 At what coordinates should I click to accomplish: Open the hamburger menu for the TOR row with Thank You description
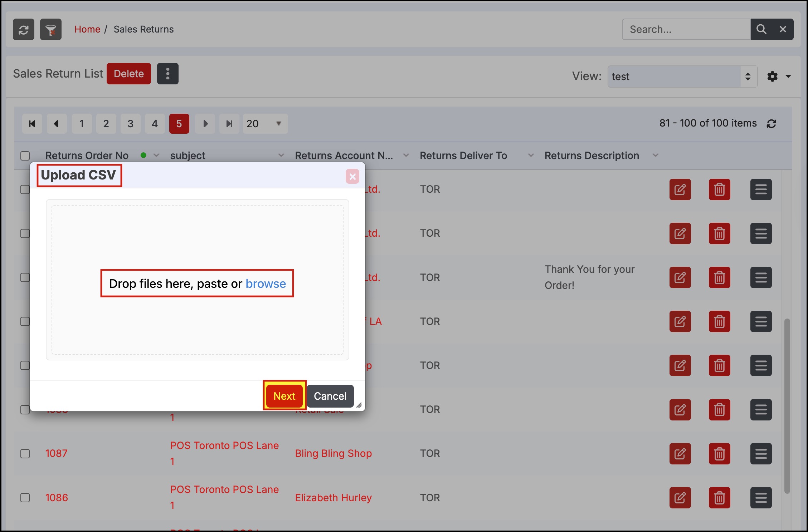coord(761,277)
